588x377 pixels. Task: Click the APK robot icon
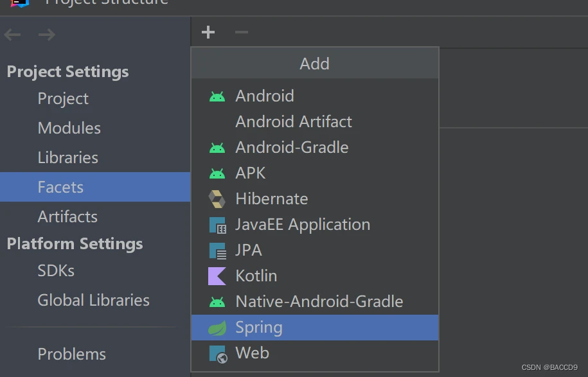[x=217, y=173]
